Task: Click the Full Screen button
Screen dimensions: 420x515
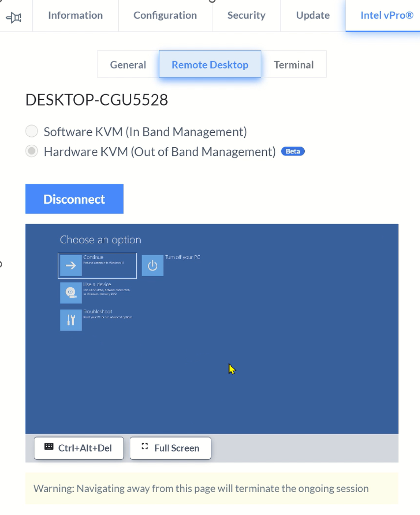Action: click(x=170, y=448)
